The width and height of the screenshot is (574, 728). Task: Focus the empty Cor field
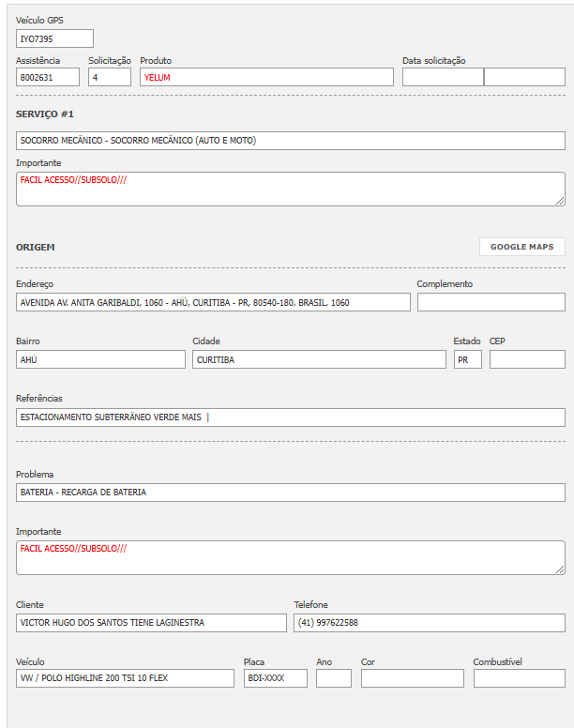412,678
